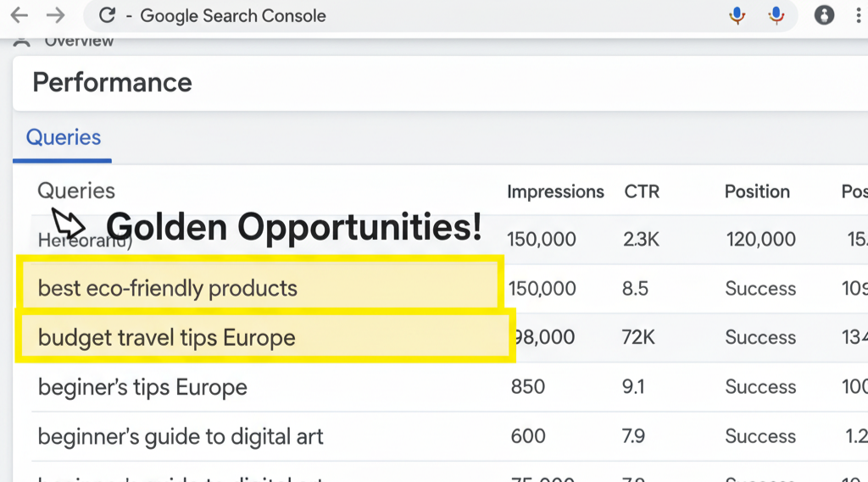
Task: Click the second microphone icon
Action: (x=776, y=15)
